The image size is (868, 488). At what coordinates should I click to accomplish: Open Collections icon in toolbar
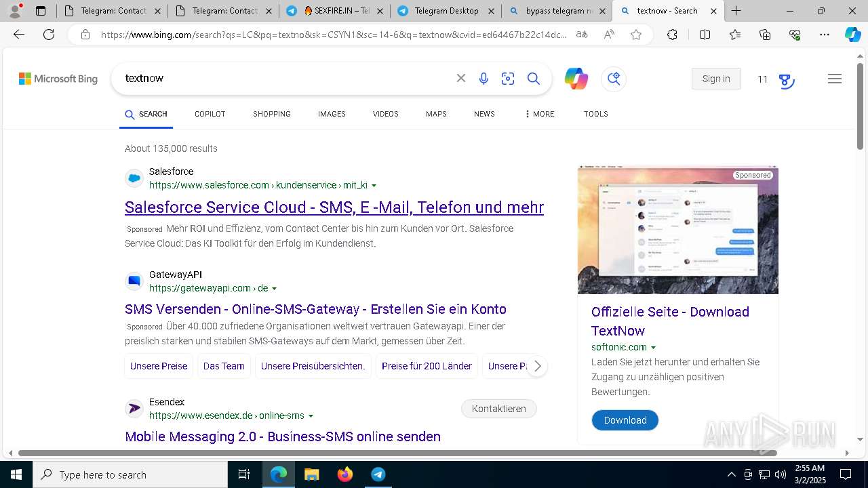[x=765, y=35]
